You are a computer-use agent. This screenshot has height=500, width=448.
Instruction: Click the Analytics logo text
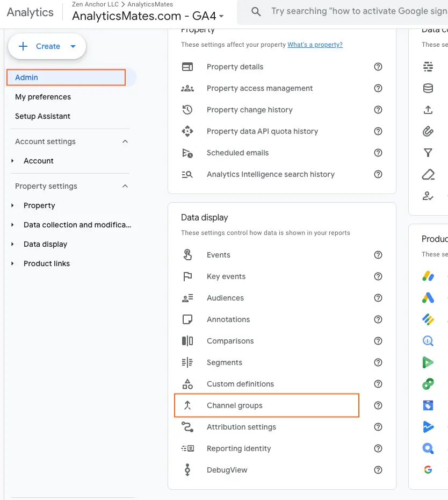pyautogui.click(x=30, y=12)
